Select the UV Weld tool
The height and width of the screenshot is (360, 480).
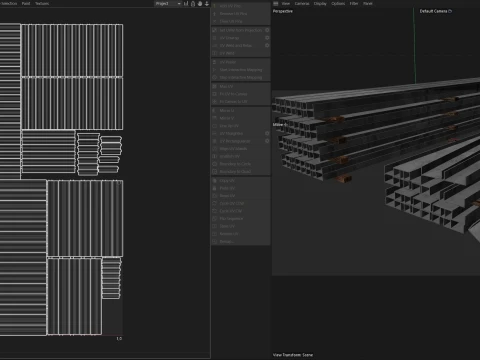tap(240, 53)
